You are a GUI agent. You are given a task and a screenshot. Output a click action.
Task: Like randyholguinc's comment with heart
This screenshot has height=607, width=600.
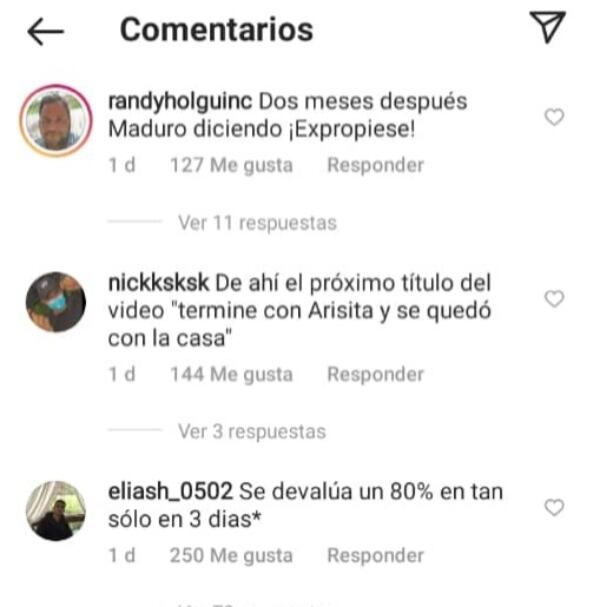click(554, 117)
